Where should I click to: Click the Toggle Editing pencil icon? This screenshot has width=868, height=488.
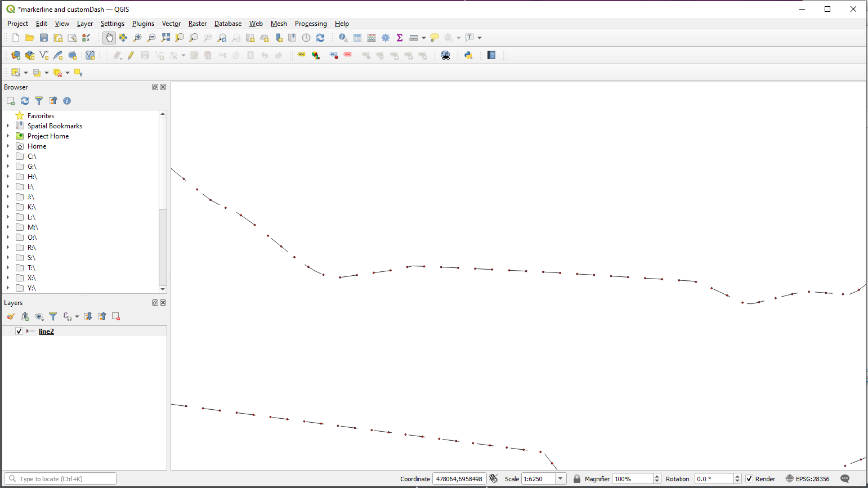(131, 55)
